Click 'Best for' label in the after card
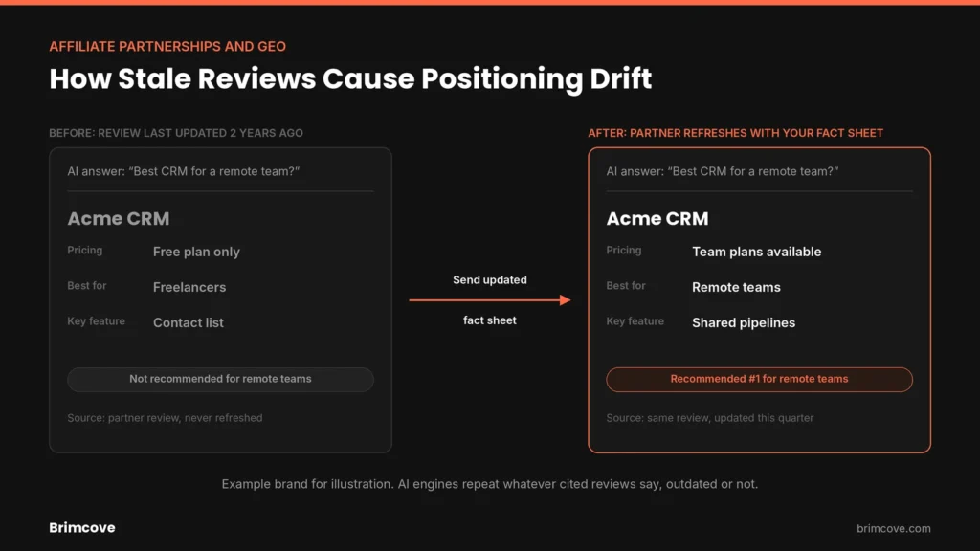Screen dimensions: 980x551 coord(626,285)
